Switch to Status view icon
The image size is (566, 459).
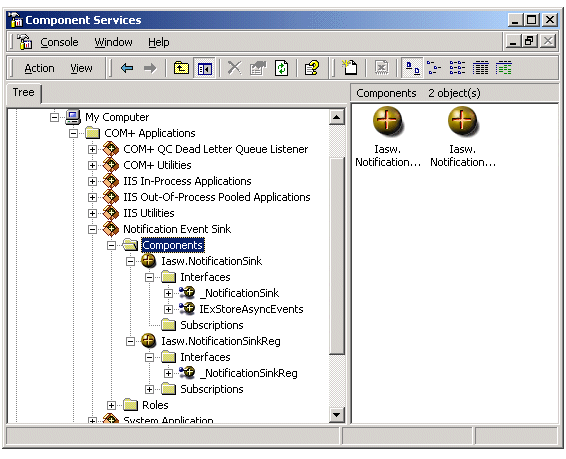click(504, 68)
